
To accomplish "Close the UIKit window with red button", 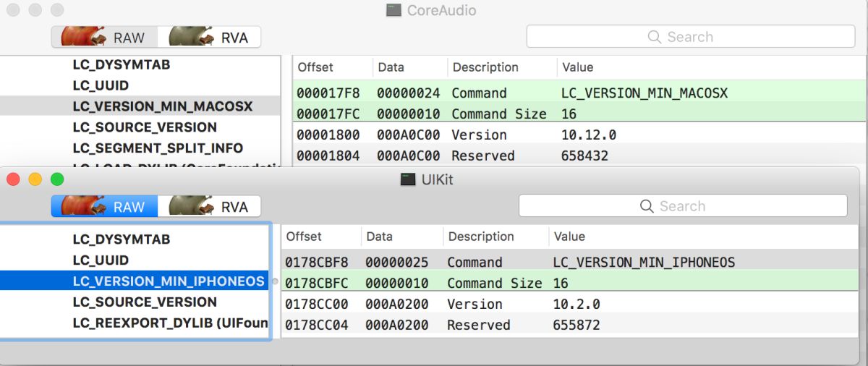I will point(13,179).
